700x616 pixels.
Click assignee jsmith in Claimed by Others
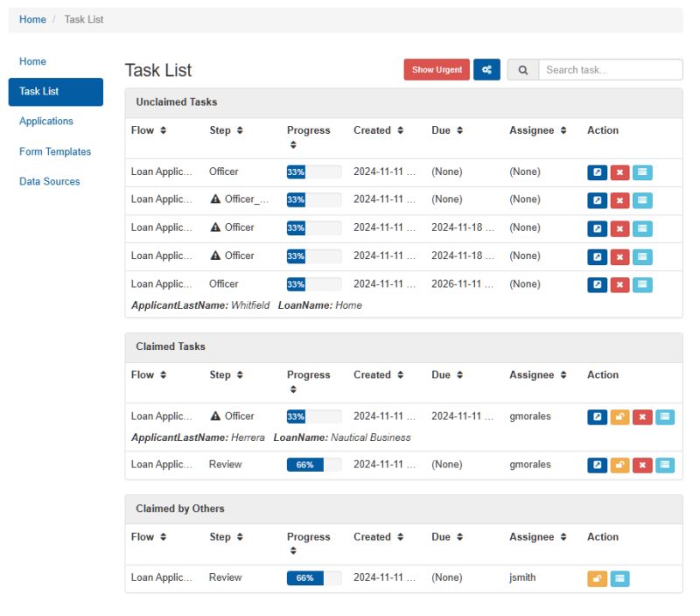(522, 577)
